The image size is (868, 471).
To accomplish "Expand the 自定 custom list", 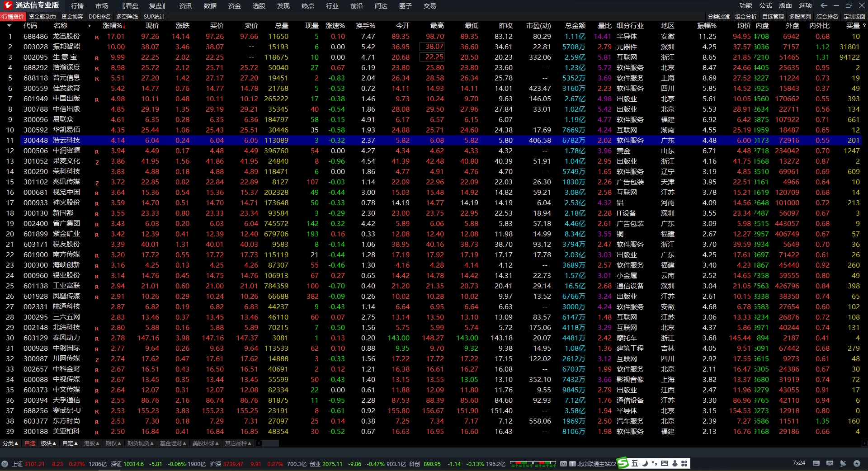I will click(x=71, y=443).
